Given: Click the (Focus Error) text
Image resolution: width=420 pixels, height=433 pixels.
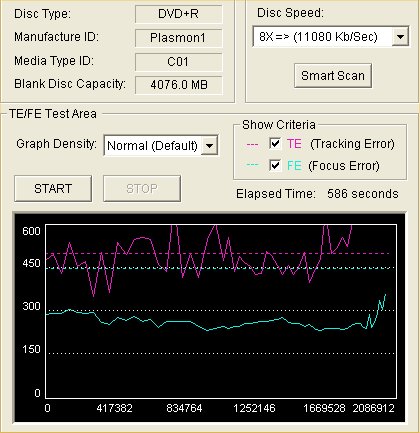Looking at the screenshot, I should 344,166.
